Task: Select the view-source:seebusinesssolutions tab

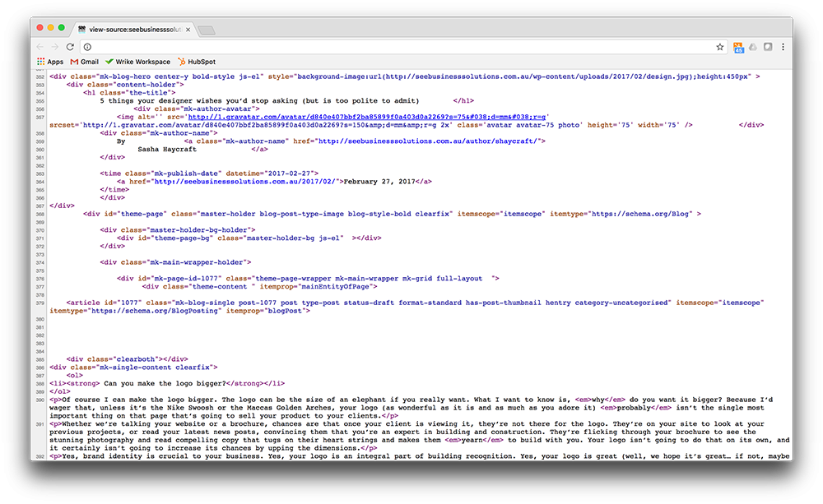Action: pyautogui.click(x=134, y=30)
